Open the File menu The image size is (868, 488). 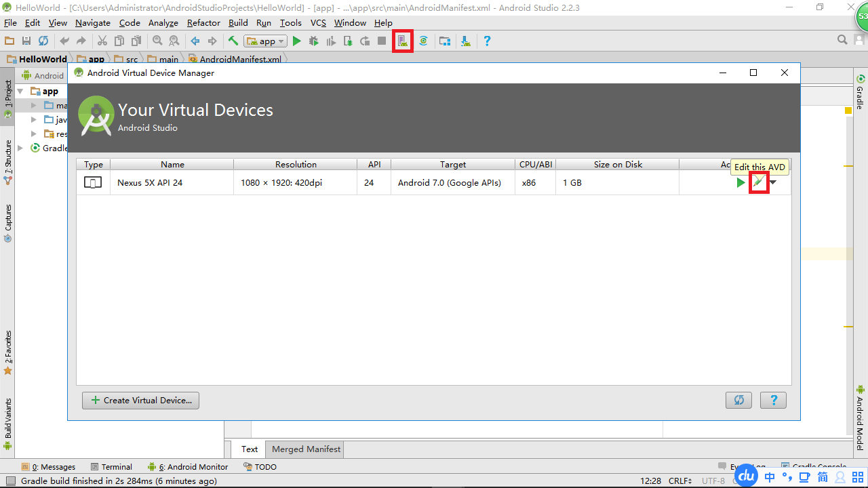10,22
